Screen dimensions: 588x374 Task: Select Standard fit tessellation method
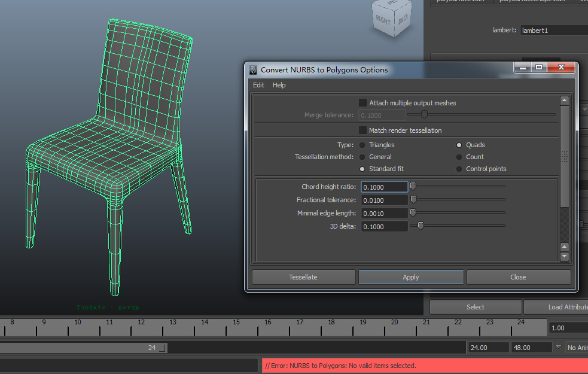(362, 169)
